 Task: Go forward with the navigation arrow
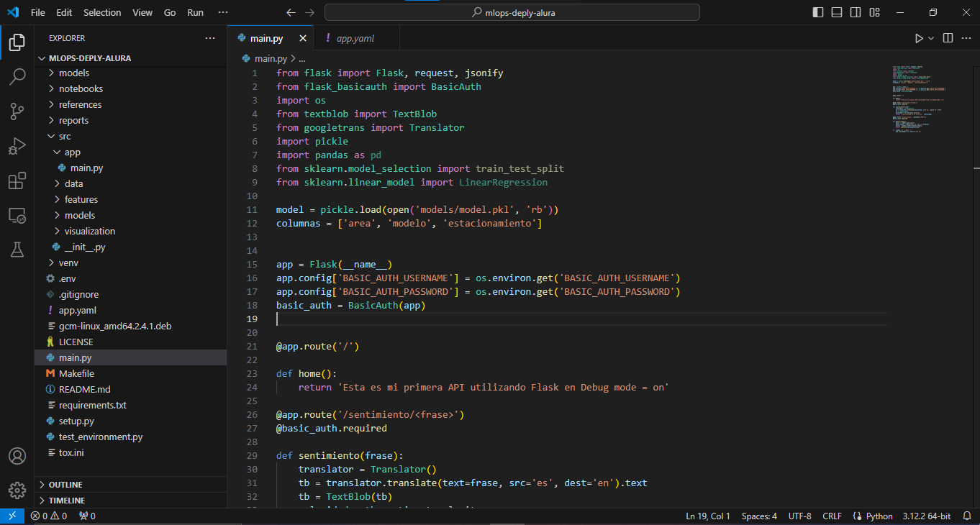point(310,12)
